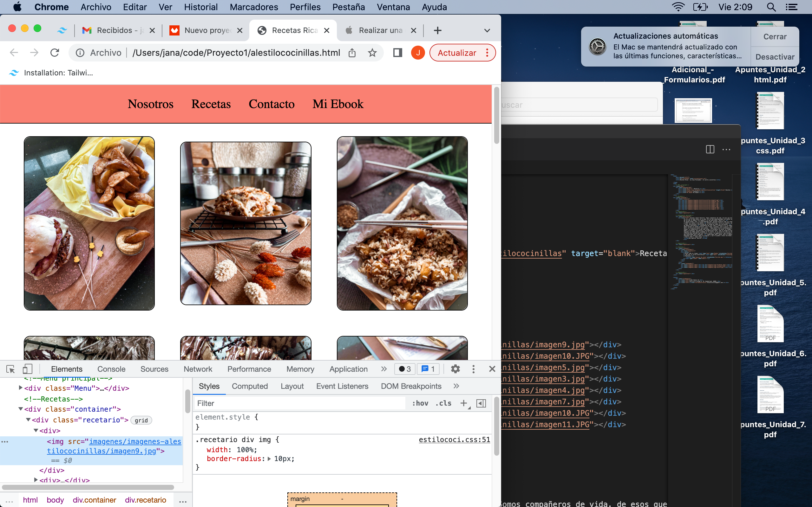The image size is (812, 507).
Task: Open Chrome side panel icon
Action: pos(398,53)
